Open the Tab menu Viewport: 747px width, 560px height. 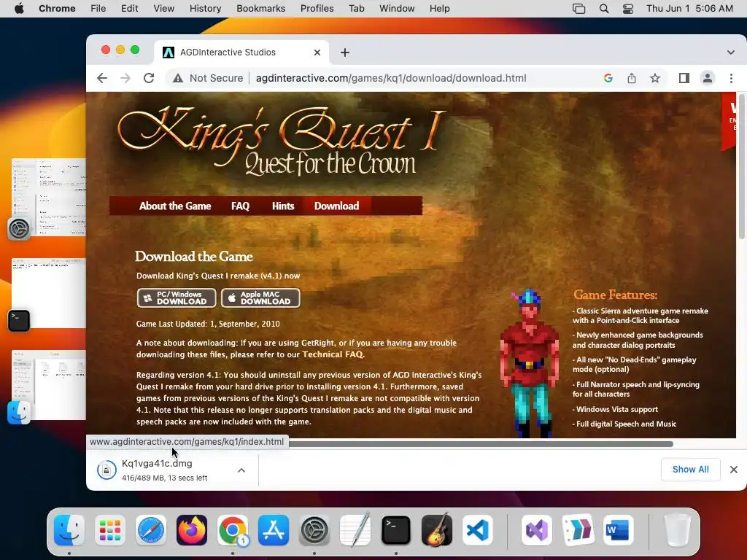[x=356, y=9]
